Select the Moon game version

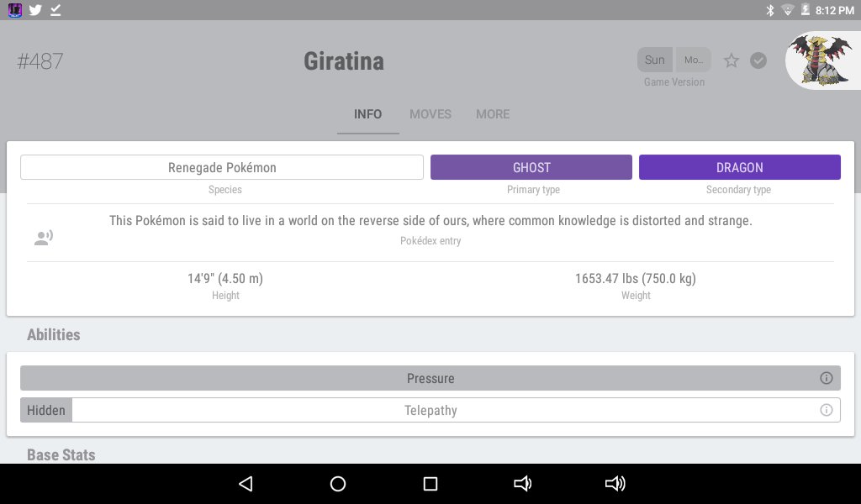pos(693,60)
